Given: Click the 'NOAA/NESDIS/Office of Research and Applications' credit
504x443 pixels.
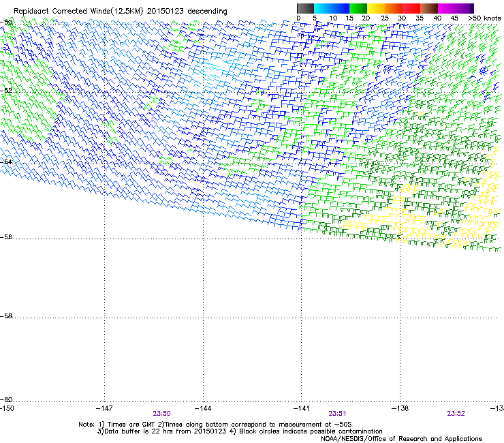Looking at the screenshot, I should point(401,439).
